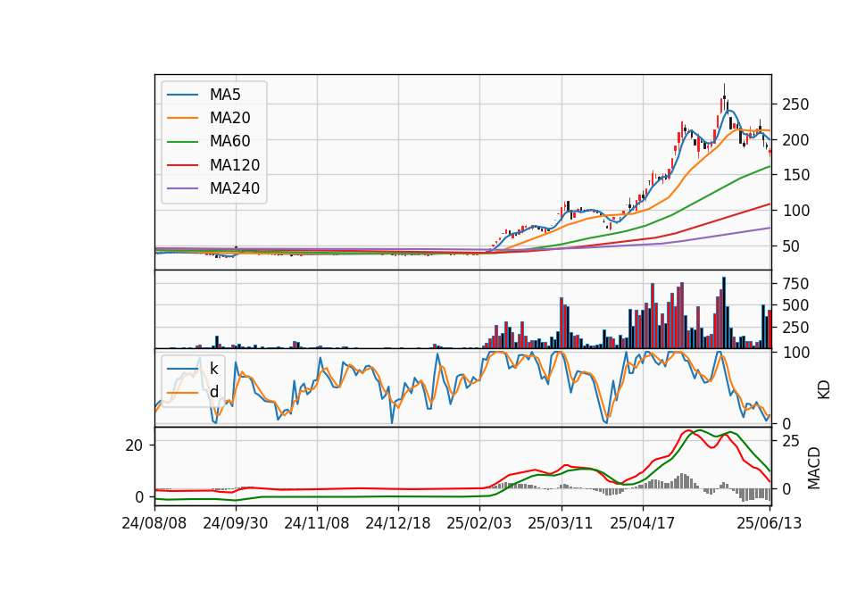
Task: Click the 250 volume axis label
Action: [x=795, y=328]
